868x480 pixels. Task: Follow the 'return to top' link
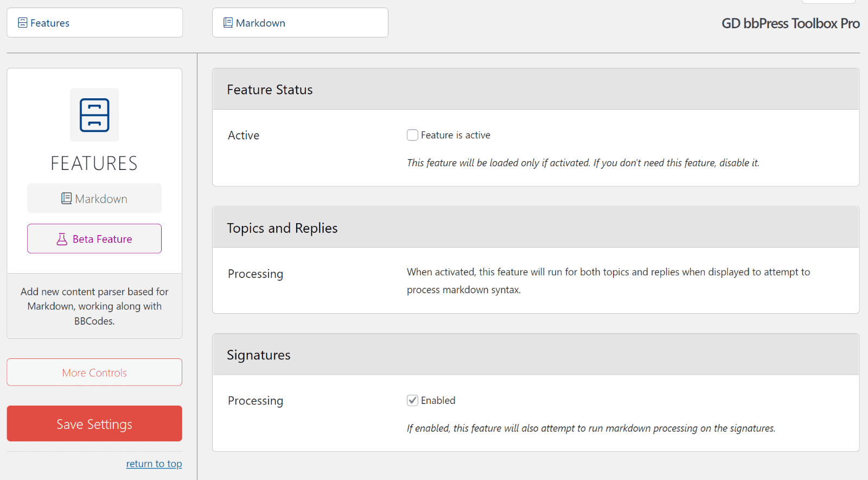pos(154,463)
